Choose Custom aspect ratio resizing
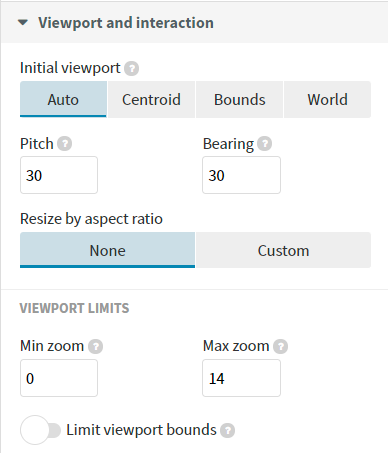388x453 pixels. tap(283, 250)
